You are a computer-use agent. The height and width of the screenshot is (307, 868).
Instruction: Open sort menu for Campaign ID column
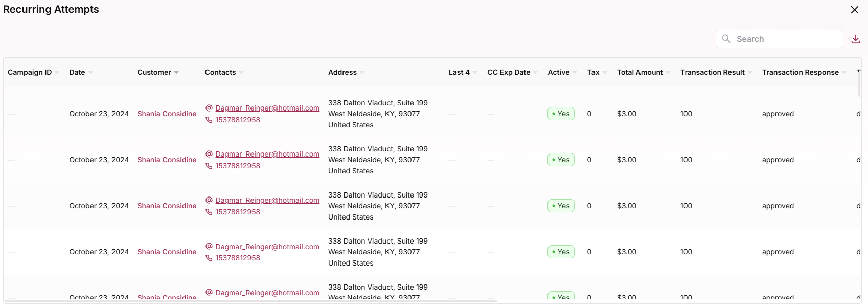[57, 73]
